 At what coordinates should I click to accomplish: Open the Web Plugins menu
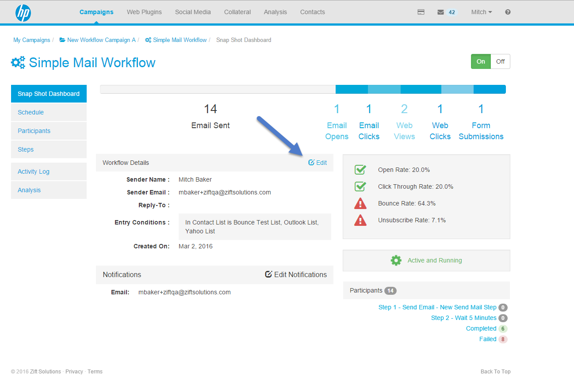point(144,12)
